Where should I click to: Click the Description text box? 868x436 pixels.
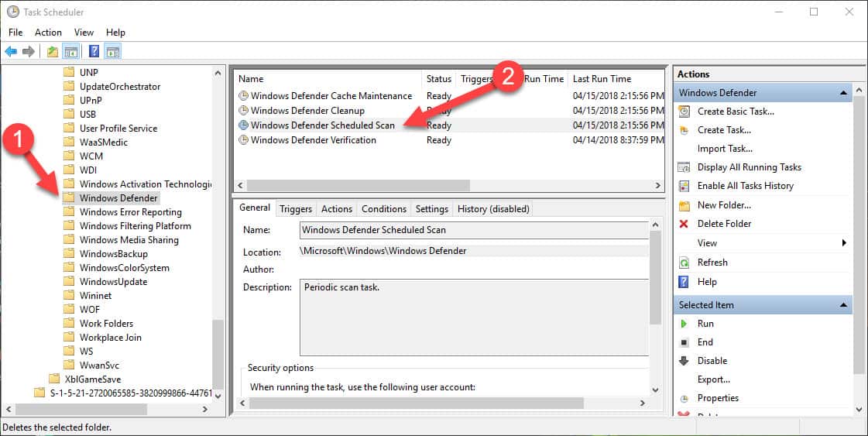click(475, 318)
